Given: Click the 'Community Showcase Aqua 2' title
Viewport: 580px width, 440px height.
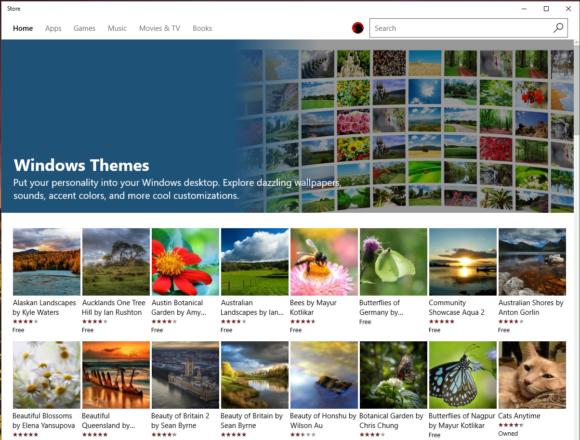Looking at the screenshot, I should point(456,307).
